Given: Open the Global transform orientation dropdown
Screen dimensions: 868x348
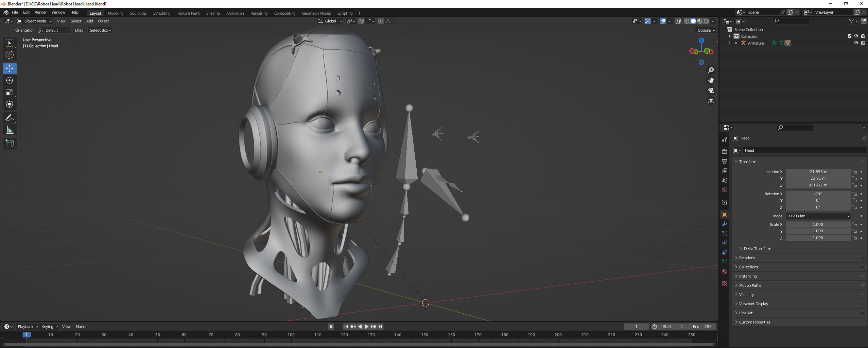Looking at the screenshot, I should pos(330,21).
